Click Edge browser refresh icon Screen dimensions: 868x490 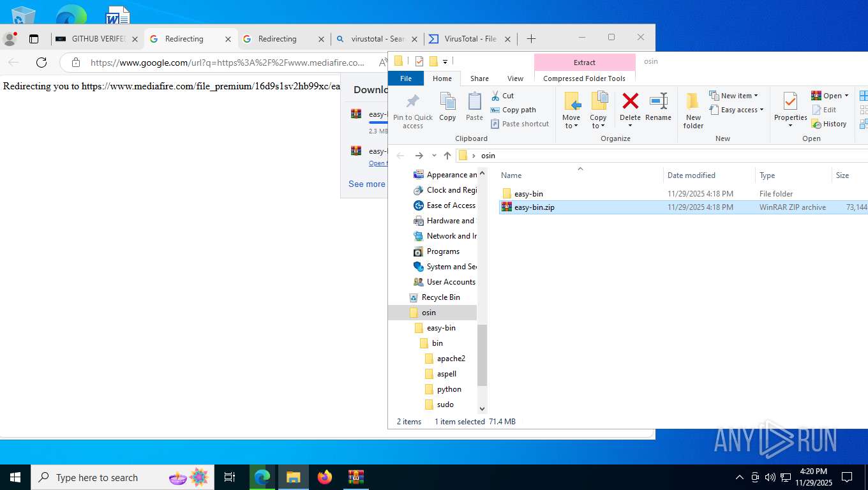click(41, 63)
